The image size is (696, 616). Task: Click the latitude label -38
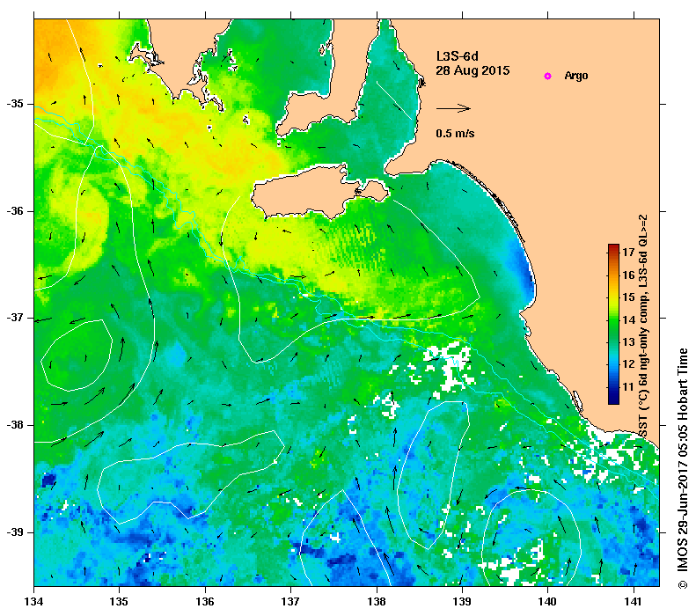pos(15,425)
